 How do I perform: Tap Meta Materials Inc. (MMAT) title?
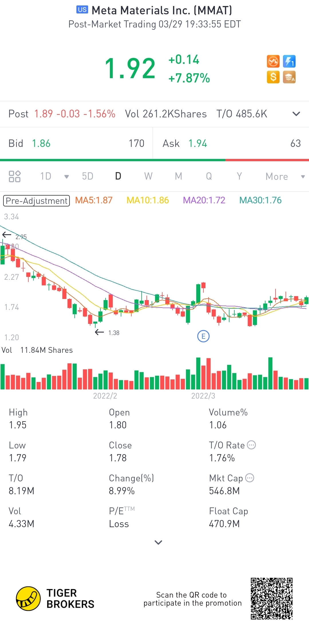point(162,11)
